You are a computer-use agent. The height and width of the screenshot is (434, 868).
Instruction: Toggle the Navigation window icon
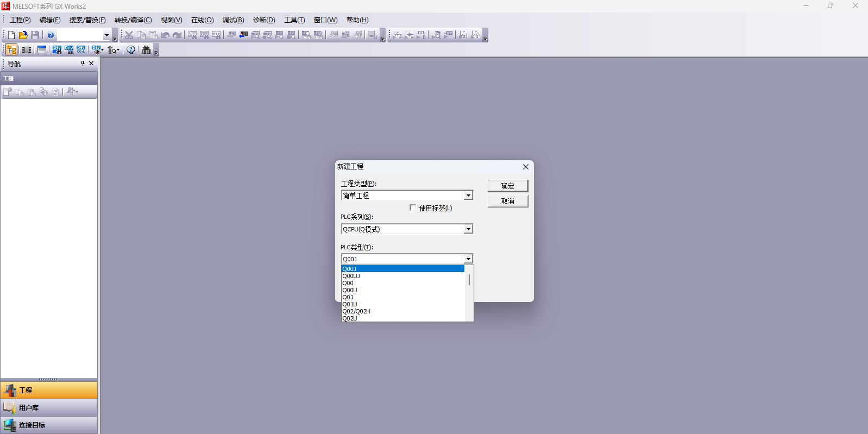coord(11,49)
